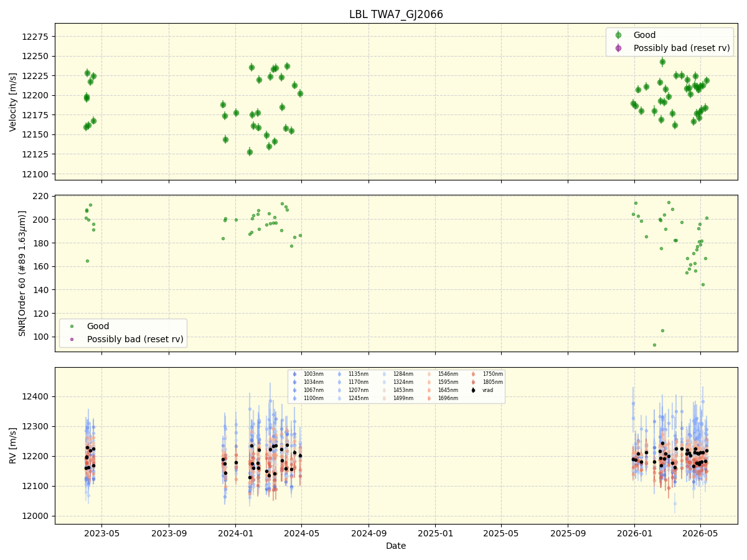Screen dimensions: 747x560
Task: Select the 1750nm legend entry
Action: click(x=486, y=374)
